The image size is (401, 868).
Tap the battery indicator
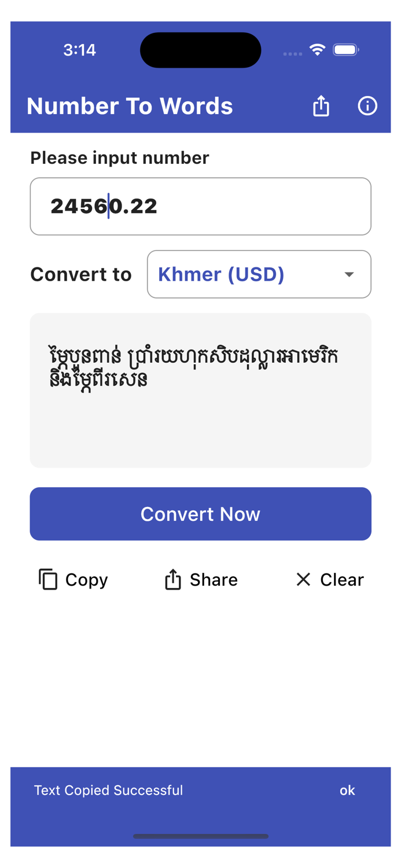(x=346, y=50)
